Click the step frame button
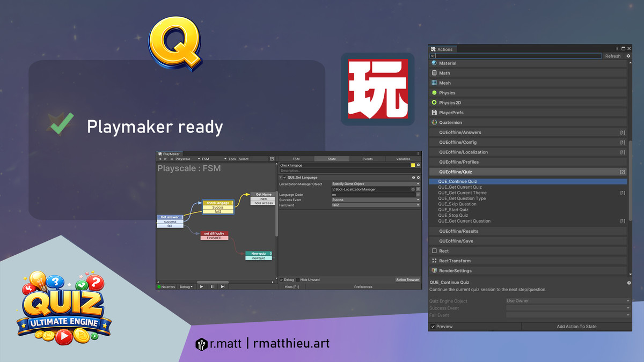This screenshot has width=644, height=362. pos(222,287)
